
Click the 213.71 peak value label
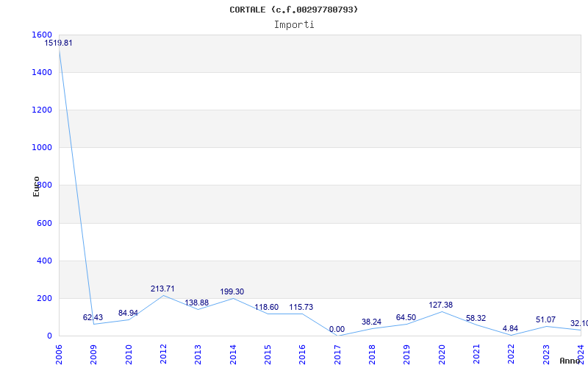pos(162,289)
